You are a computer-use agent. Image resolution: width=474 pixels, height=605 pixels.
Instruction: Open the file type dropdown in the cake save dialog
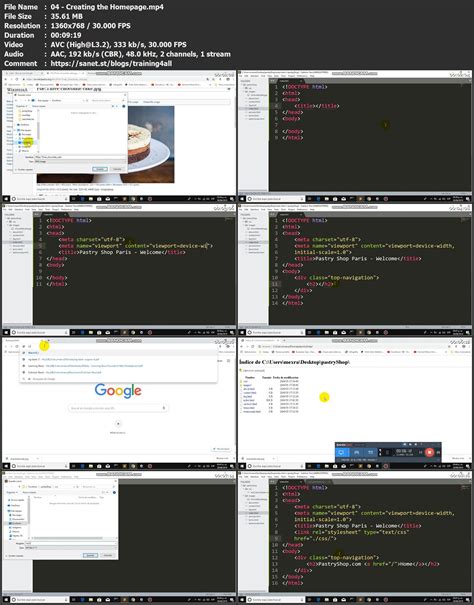80,161
